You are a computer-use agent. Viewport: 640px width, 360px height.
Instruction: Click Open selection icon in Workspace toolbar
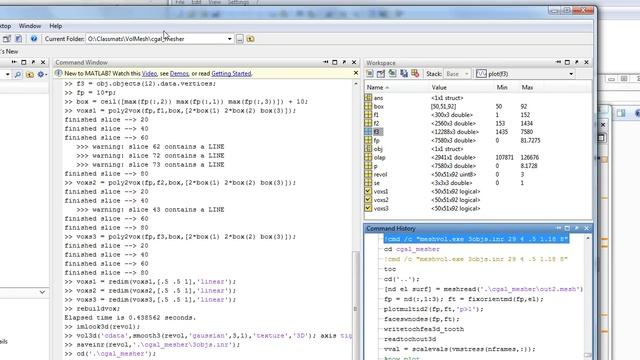click(381, 73)
